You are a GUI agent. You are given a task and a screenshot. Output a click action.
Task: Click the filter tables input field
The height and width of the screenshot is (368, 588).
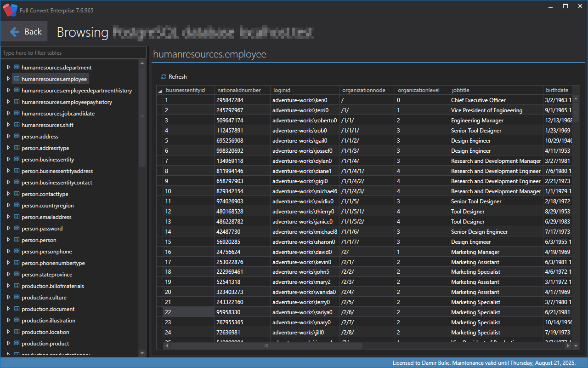(73, 53)
